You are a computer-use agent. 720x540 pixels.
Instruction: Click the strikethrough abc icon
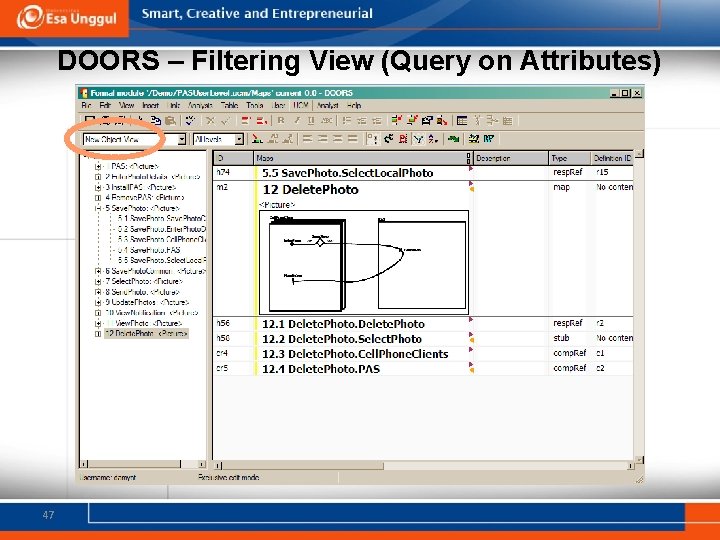(x=326, y=121)
